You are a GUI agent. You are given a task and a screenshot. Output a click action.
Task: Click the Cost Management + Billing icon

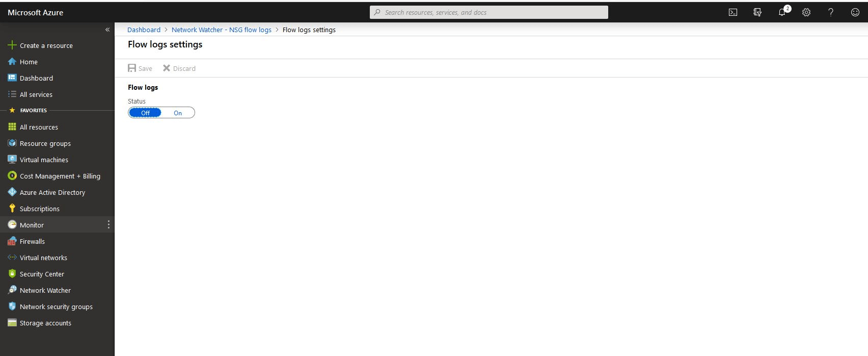tap(12, 175)
